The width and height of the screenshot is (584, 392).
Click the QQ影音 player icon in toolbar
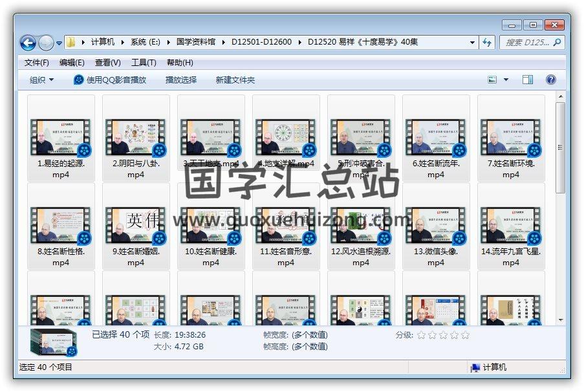(79, 80)
